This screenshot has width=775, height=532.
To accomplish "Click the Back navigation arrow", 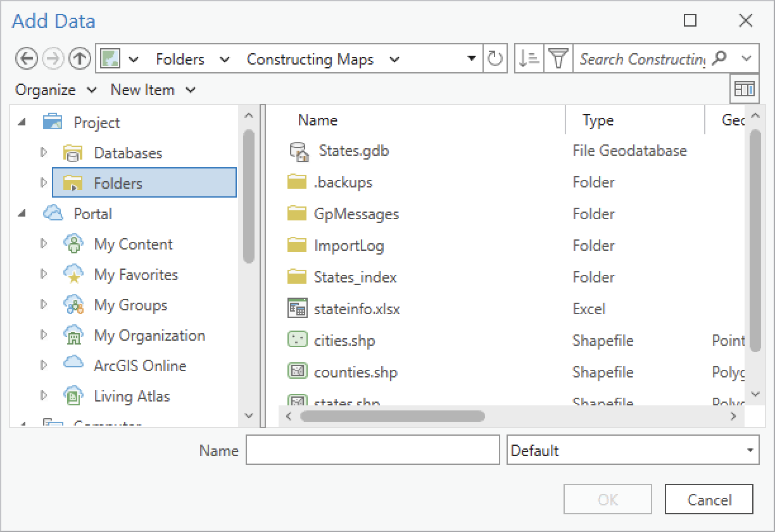I will (x=27, y=58).
